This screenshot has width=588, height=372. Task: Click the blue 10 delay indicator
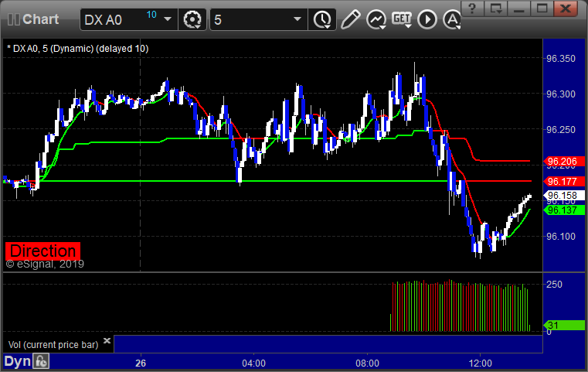pyautogui.click(x=151, y=15)
